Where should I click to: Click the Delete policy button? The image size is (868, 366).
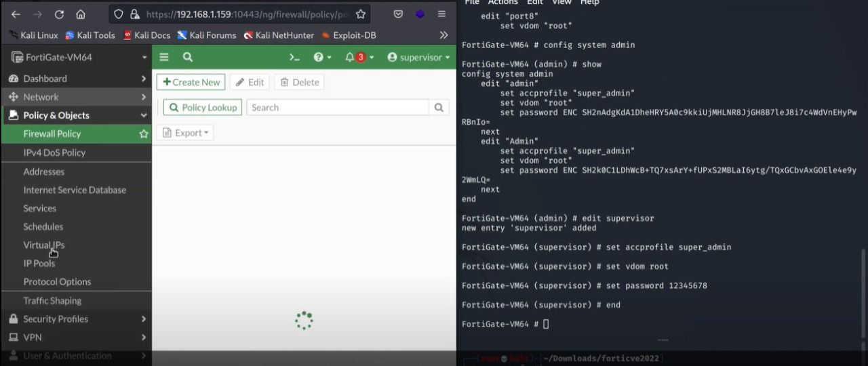tap(299, 82)
